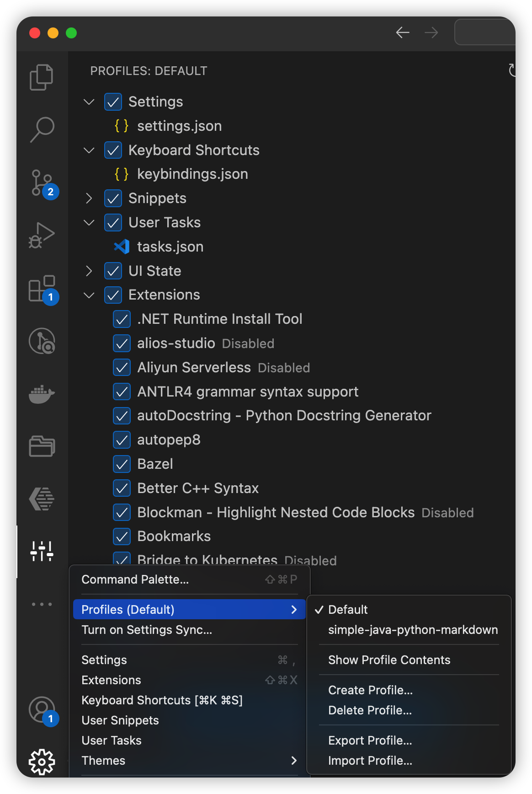Click Turn on Settings Sync...
The height and width of the screenshot is (794, 532).
click(x=147, y=630)
